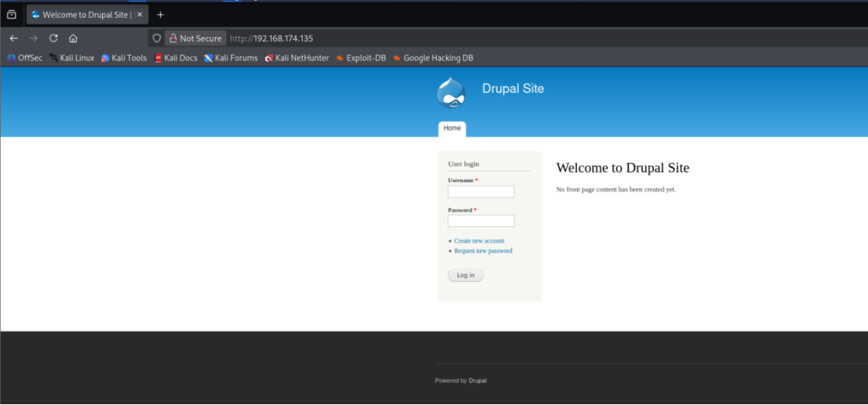Open the Exploit-DB bookmark
Viewport: 868px width, 405px height.
361,57
